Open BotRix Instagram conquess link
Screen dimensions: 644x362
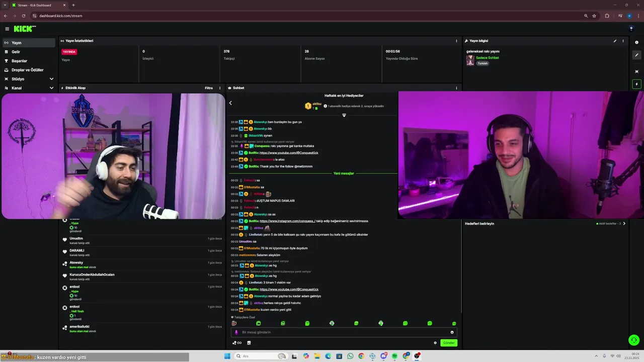pyautogui.click(x=288, y=221)
